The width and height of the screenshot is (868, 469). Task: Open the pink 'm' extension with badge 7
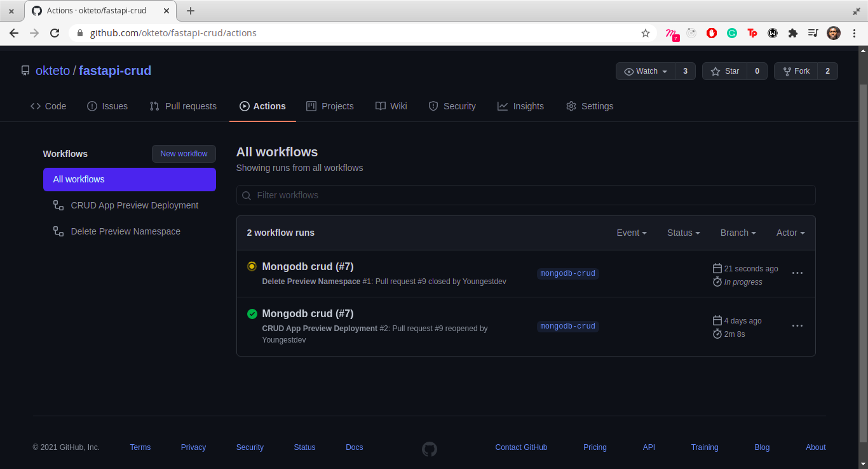672,34
